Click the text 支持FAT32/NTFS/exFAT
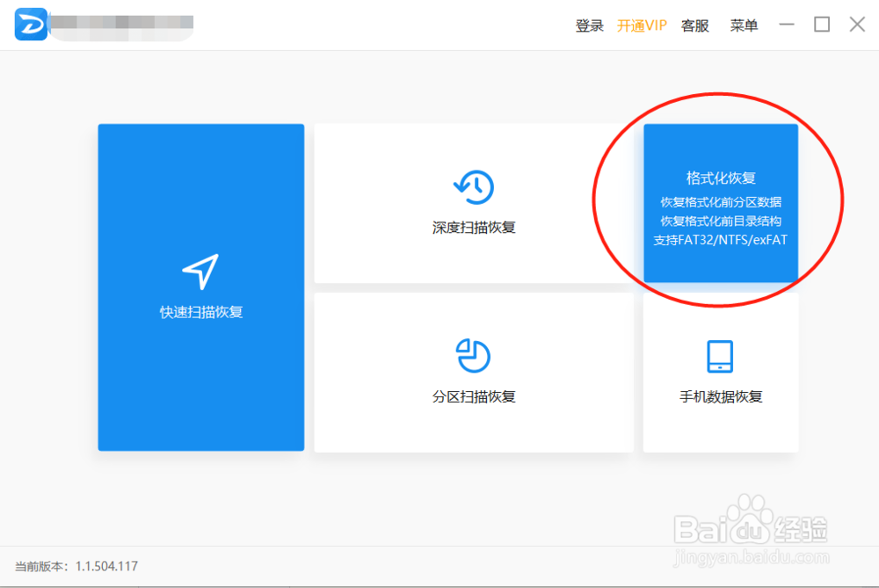 721,240
